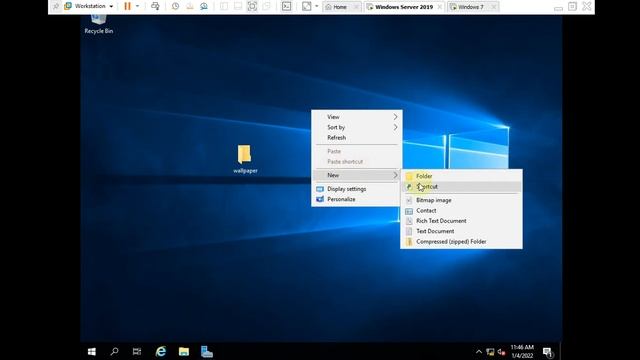Open the Windows Start button

coord(92,351)
